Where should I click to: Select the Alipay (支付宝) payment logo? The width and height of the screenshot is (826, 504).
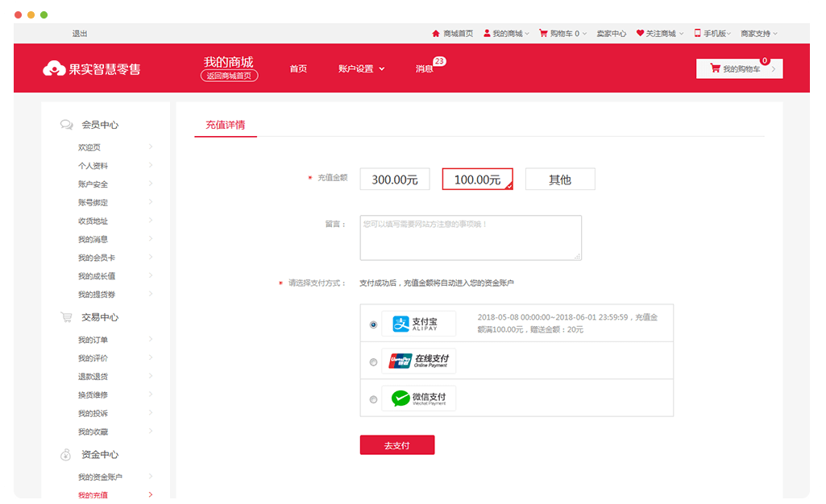[x=418, y=323]
